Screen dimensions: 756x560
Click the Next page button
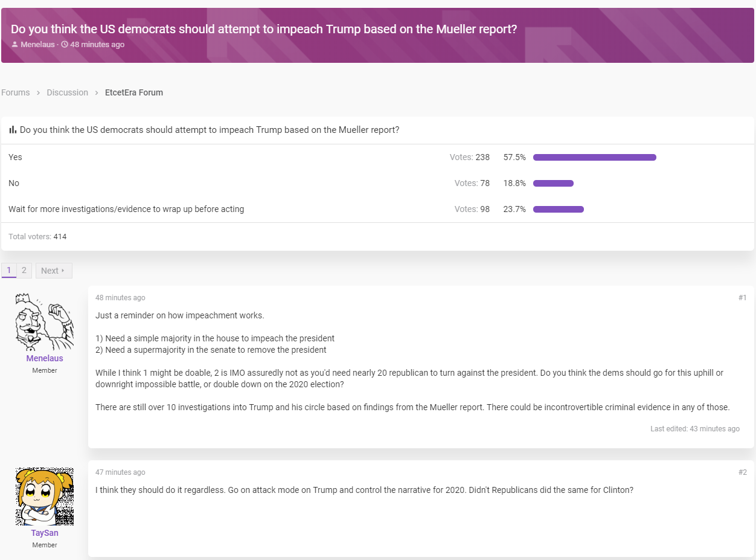click(54, 271)
